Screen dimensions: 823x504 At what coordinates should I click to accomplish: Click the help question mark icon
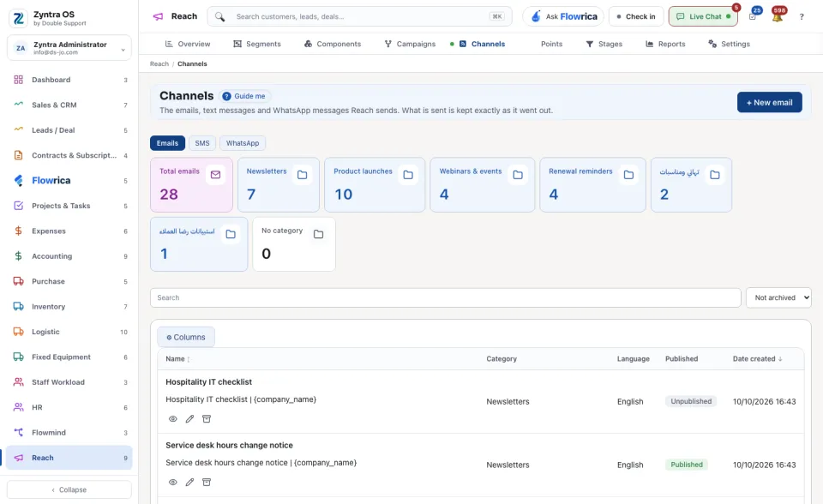click(x=802, y=17)
